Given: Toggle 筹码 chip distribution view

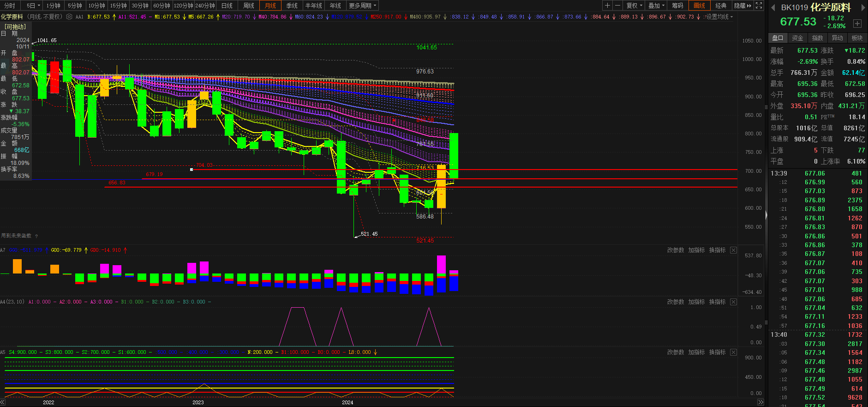Looking at the screenshot, I should tap(677, 6).
